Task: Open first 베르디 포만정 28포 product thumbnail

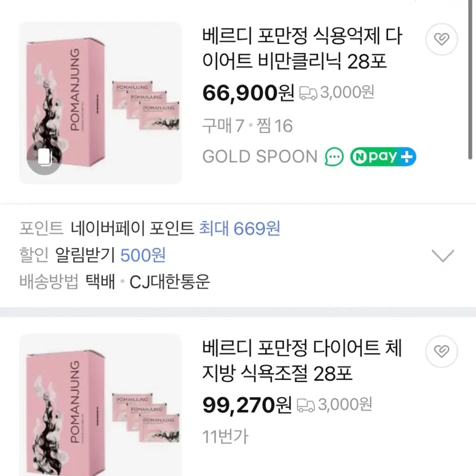Action: [101, 103]
